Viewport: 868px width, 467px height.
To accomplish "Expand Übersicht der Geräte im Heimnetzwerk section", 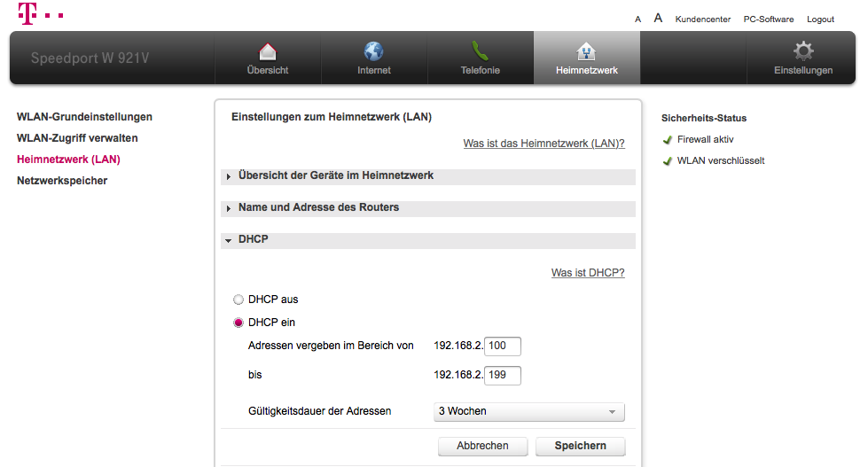I will point(428,176).
